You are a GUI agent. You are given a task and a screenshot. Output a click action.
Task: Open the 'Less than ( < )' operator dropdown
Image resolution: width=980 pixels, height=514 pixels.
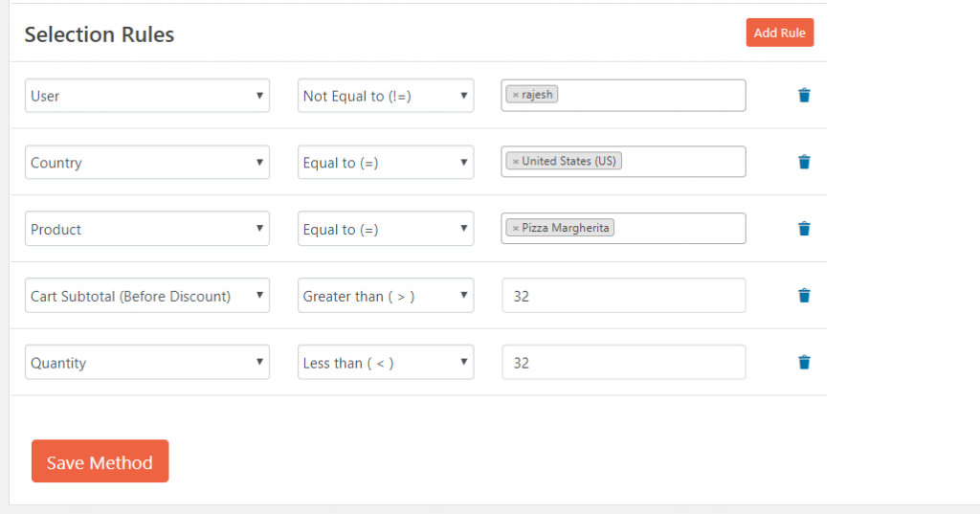[386, 364]
